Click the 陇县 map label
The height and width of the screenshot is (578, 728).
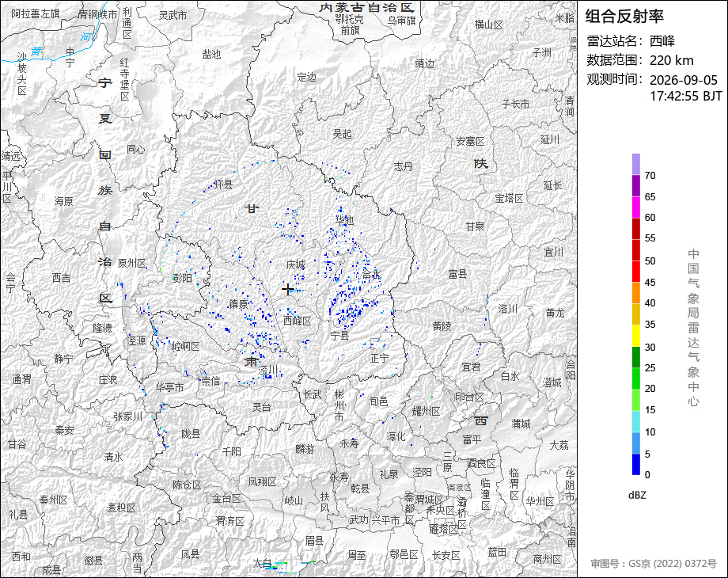(191, 434)
